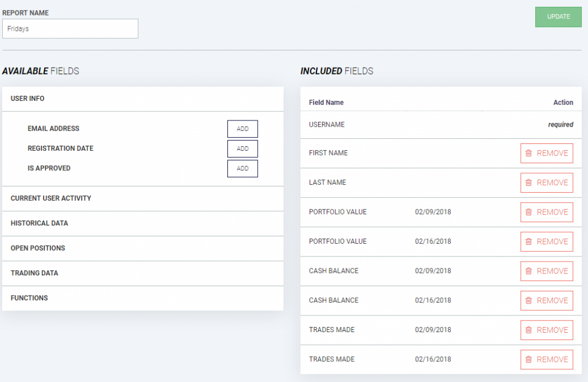Collapse the USER INFO section

click(x=143, y=99)
